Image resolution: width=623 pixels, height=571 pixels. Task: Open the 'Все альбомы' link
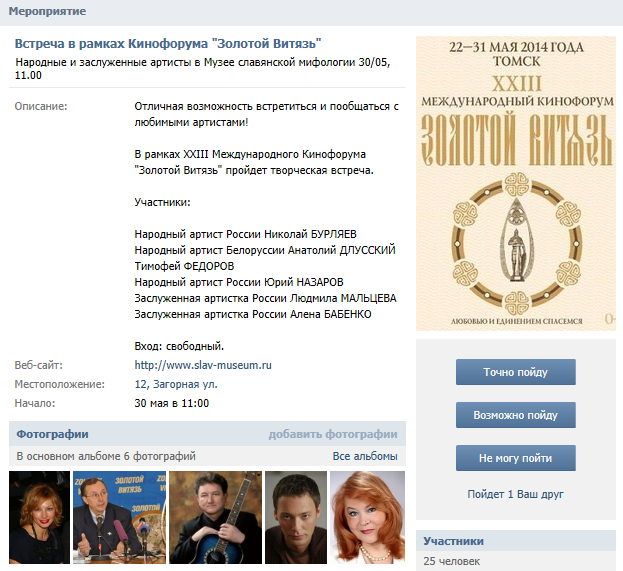tap(365, 456)
